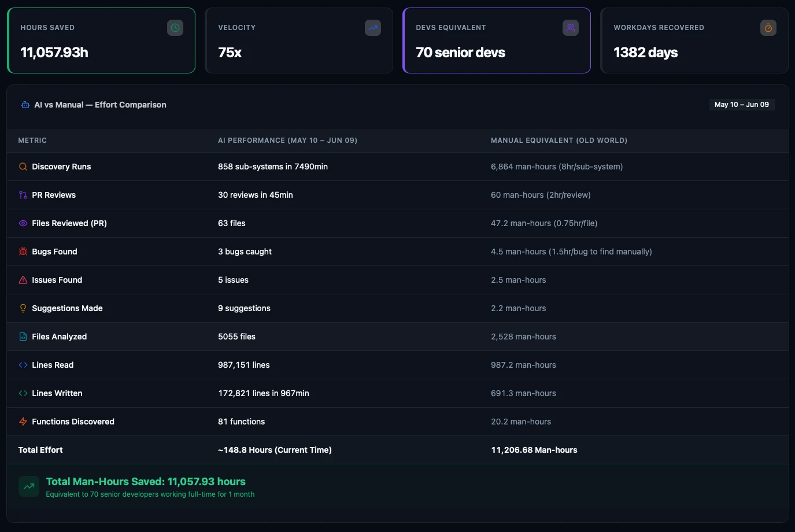The image size is (795, 532).
Task: Click '~148.8 Hours (Current Time)' total
Action: (x=275, y=450)
